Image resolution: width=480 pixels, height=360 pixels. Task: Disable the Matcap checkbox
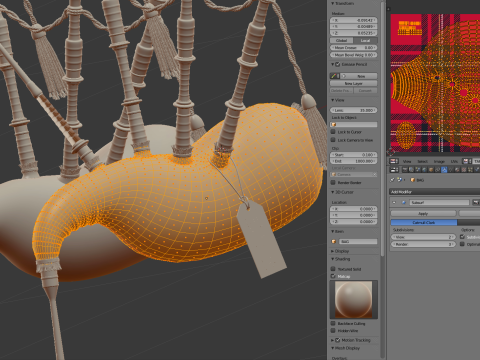pyautogui.click(x=333, y=276)
